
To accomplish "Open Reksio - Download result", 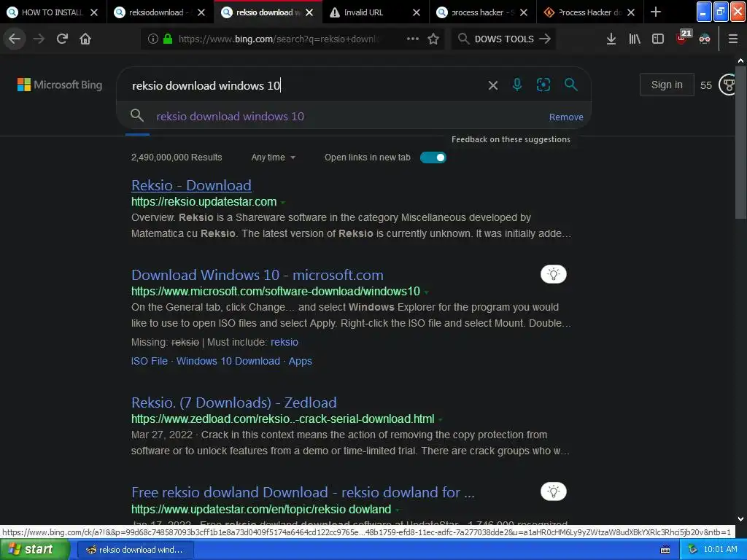I will (191, 185).
